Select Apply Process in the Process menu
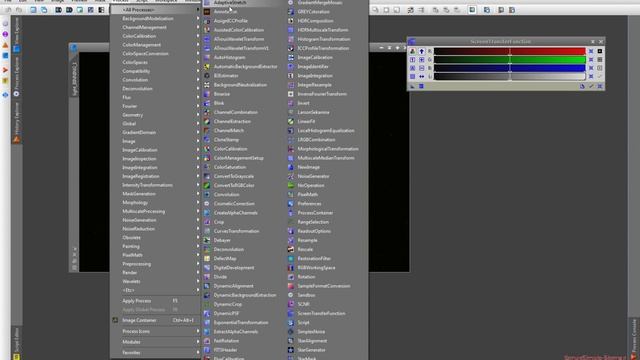 [156, 301]
